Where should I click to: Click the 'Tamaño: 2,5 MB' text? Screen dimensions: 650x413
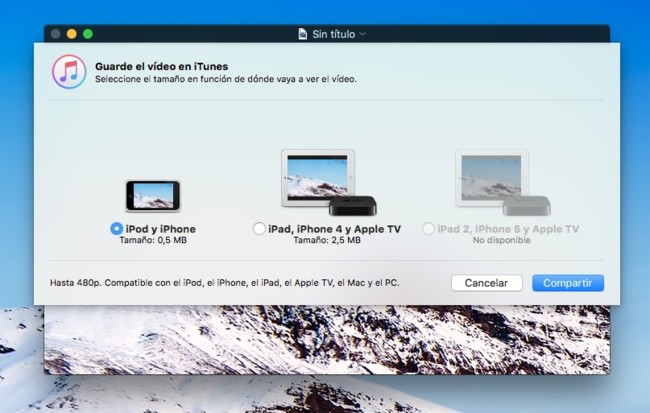(327, 241)
